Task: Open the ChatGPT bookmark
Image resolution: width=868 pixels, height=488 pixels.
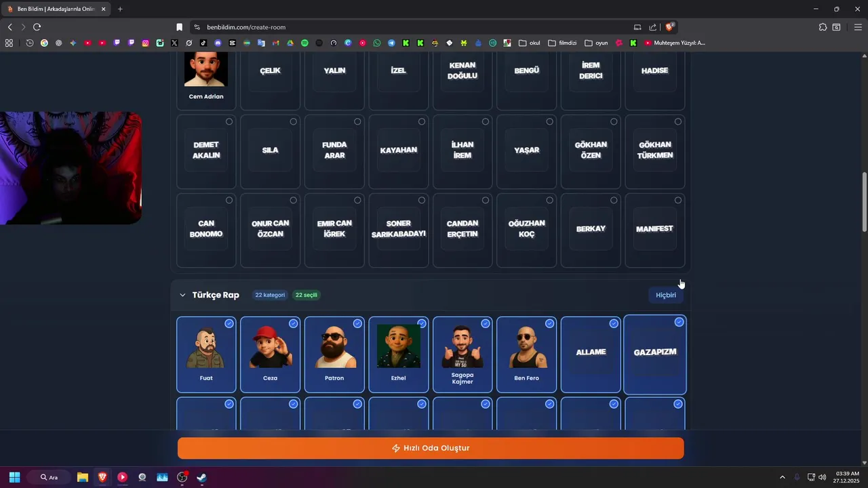Action: (58, 43)
